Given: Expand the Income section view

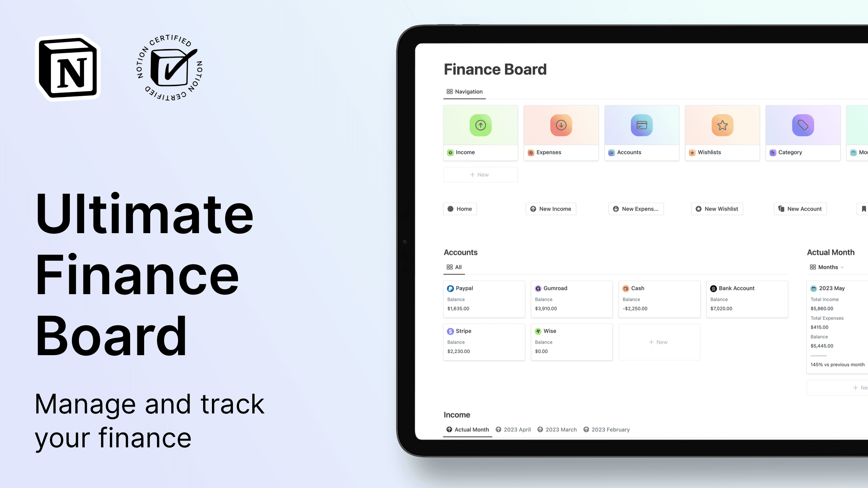Looking at the screenshot, I should tap(457, 414).
